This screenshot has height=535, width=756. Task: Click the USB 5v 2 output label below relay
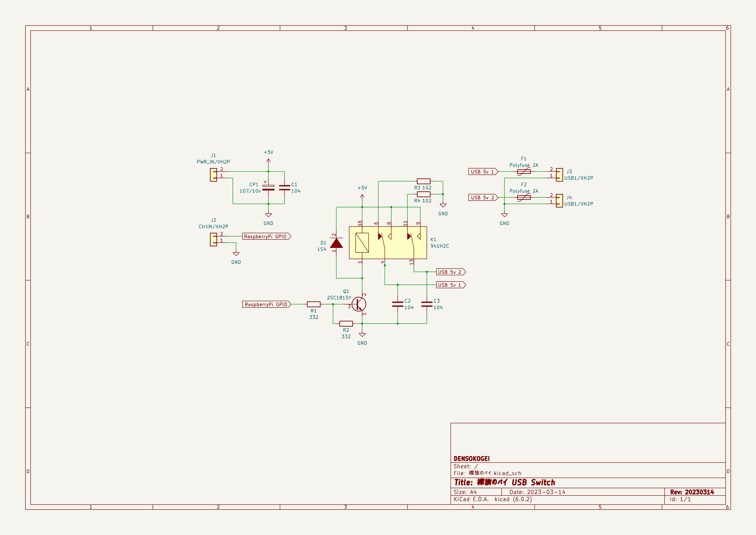click(451, 272)
